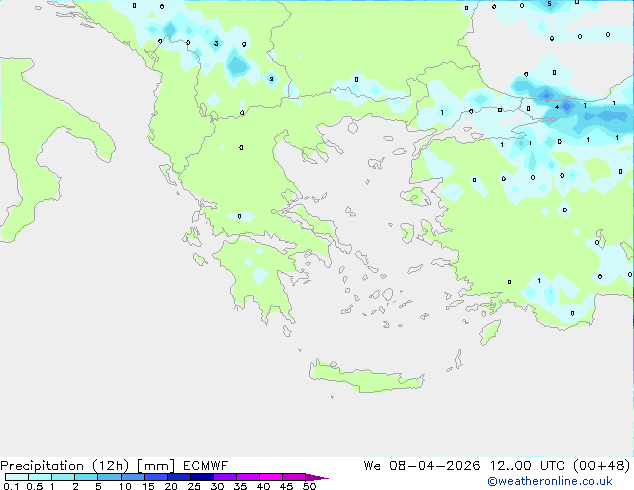Select the 30–35 mm purple legend swatch
The image size is (634, 490).
pyautogui.click(x=224, y=477)
